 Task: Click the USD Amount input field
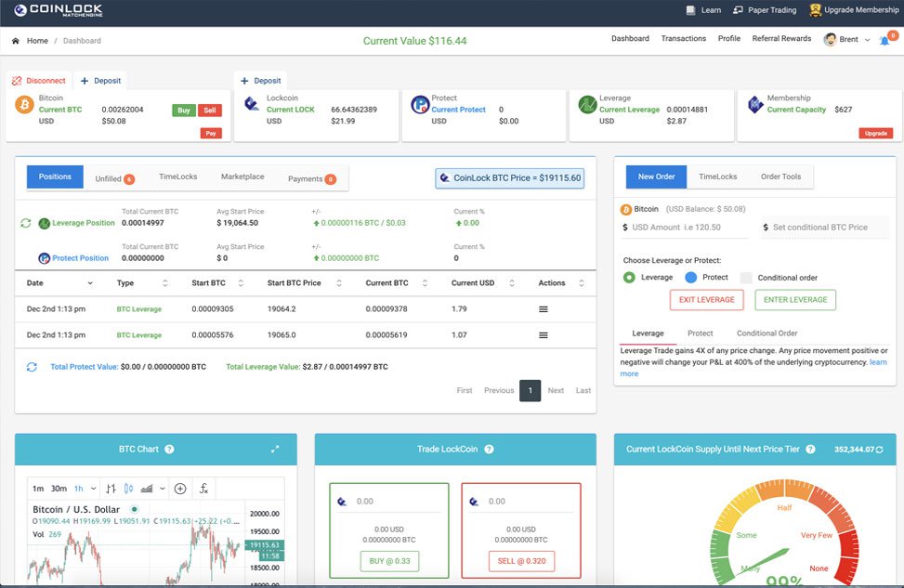tap(686, 228)
